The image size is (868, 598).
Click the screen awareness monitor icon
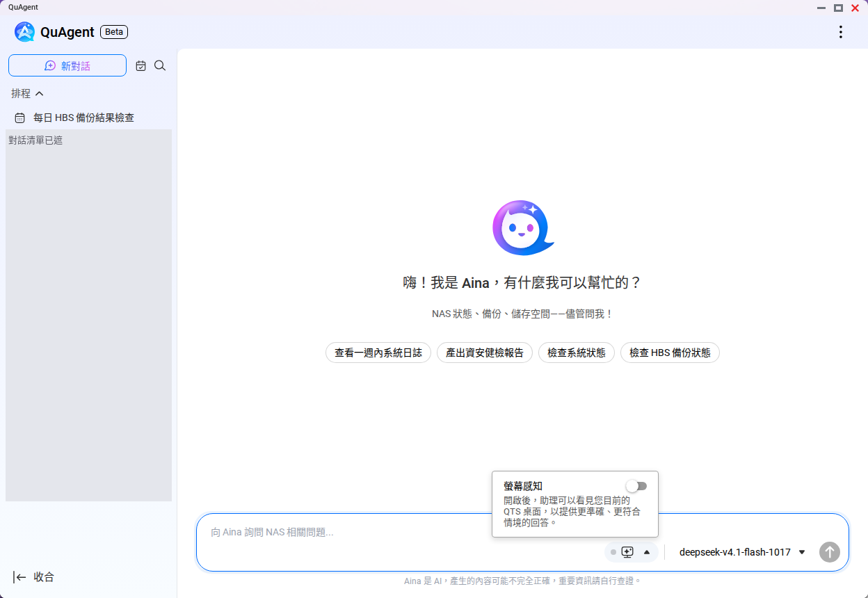click(627, 552)
